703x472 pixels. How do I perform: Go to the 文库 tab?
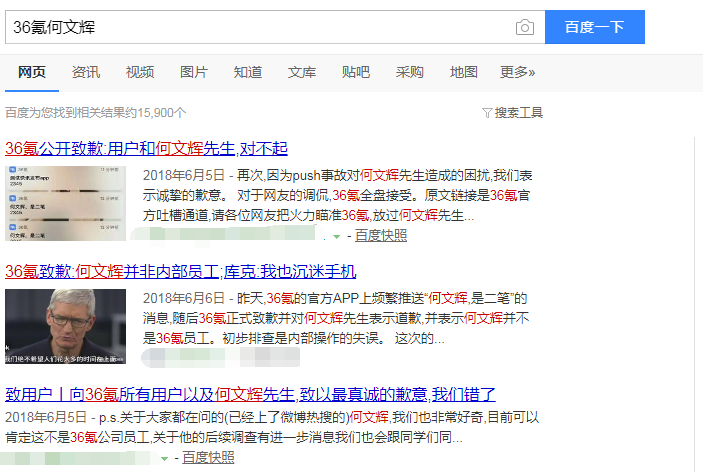[302, 72]
